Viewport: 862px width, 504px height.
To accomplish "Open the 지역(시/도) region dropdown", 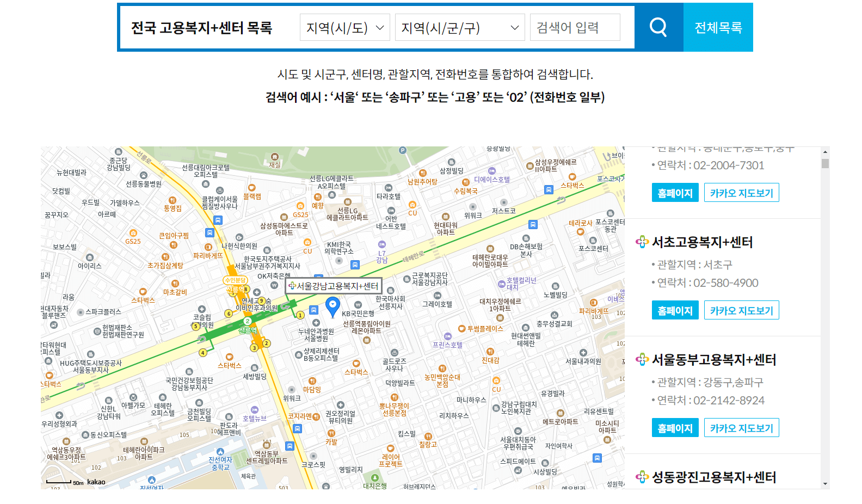I will 345,27.
